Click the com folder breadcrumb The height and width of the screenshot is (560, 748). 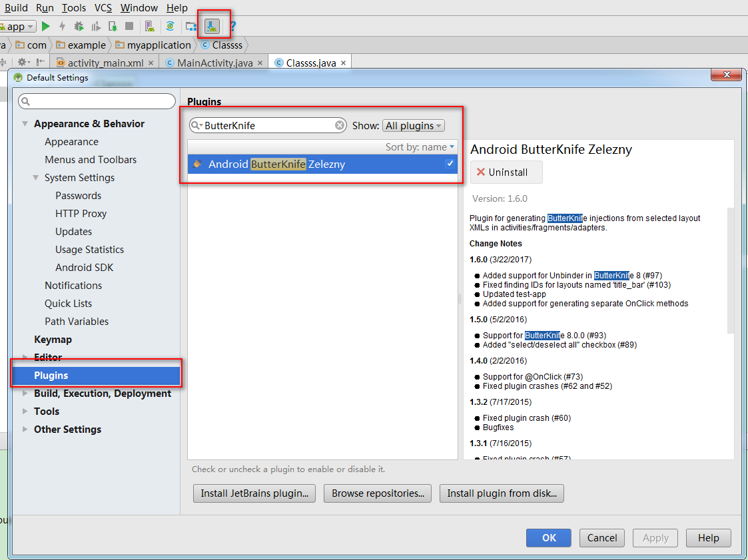pos(31,45)
